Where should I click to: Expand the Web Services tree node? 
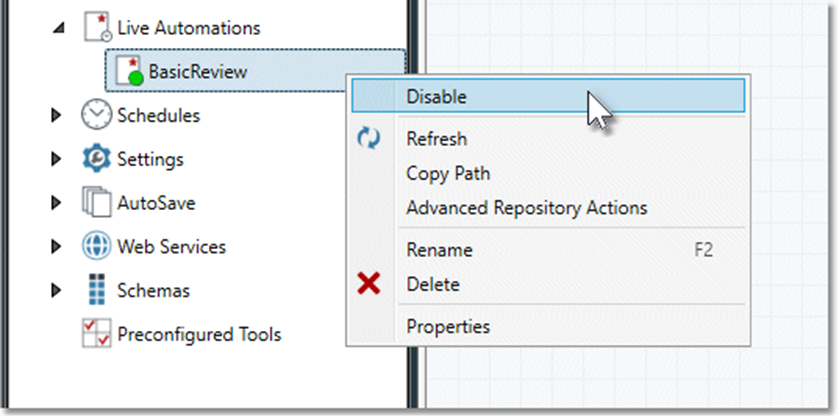[57, 247]
